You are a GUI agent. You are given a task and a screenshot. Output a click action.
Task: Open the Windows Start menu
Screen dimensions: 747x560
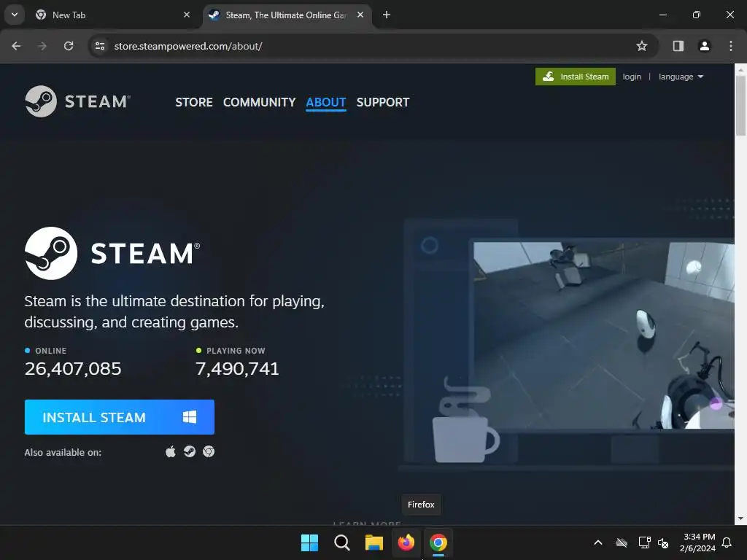pyautogui.click(x=309, y=542)
